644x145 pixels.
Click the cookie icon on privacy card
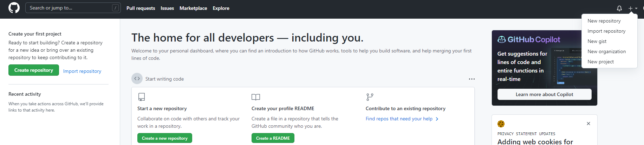(x=501, y=124)
